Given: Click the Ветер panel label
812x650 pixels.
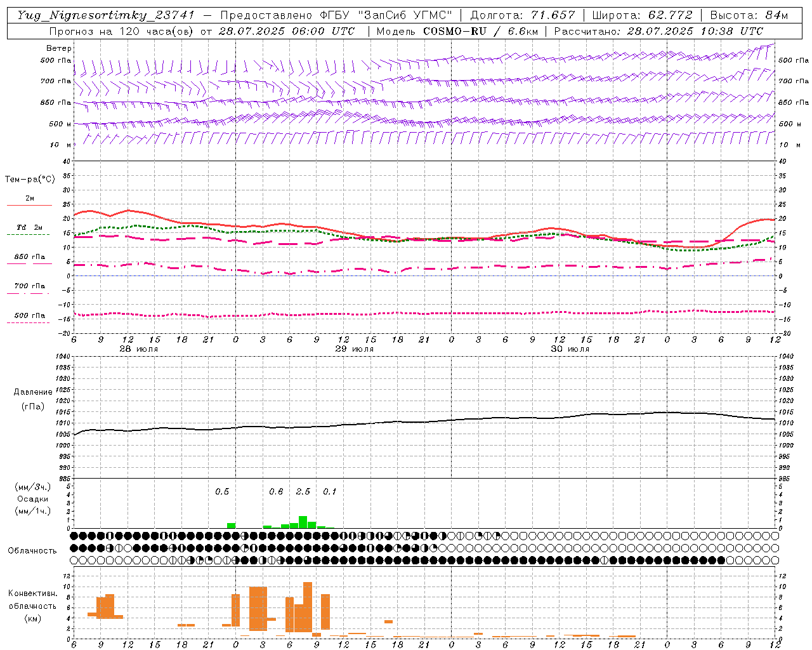Looking at the screenshot, I should click(x=58, y=48).
